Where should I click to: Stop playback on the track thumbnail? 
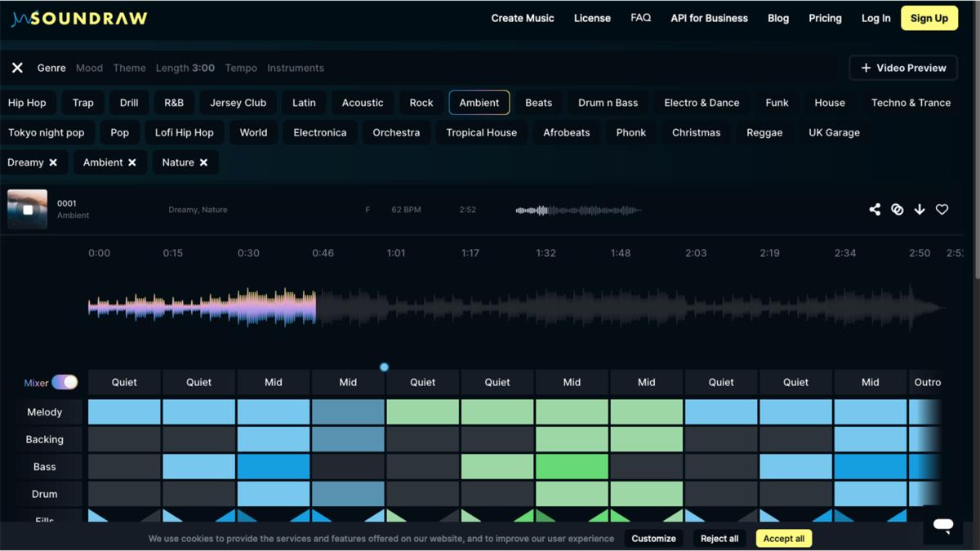27,210
